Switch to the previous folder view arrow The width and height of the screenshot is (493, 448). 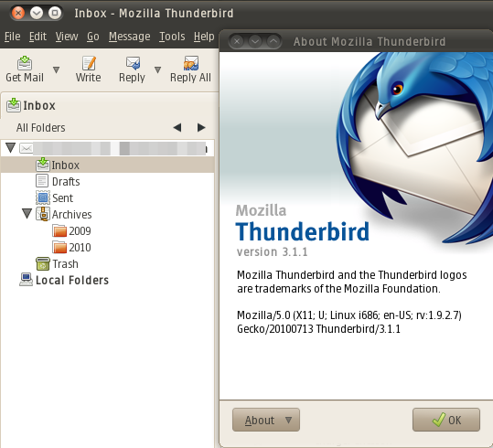[x=177, y=127]
